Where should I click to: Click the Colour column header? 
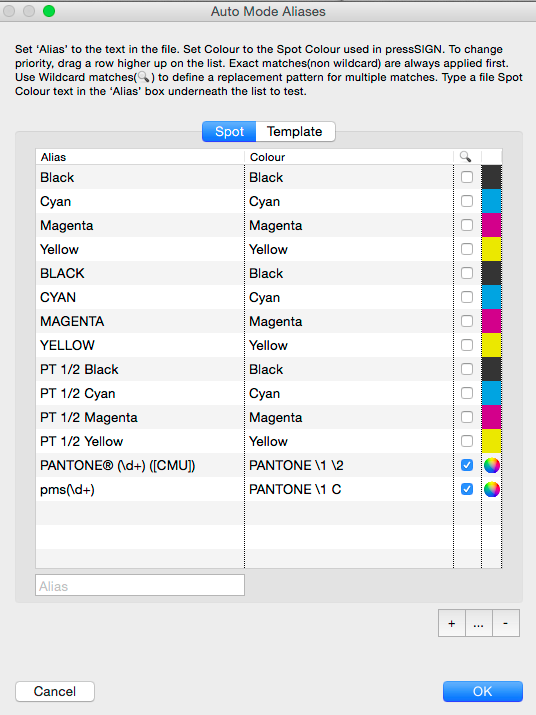click(x=349, y=157)
